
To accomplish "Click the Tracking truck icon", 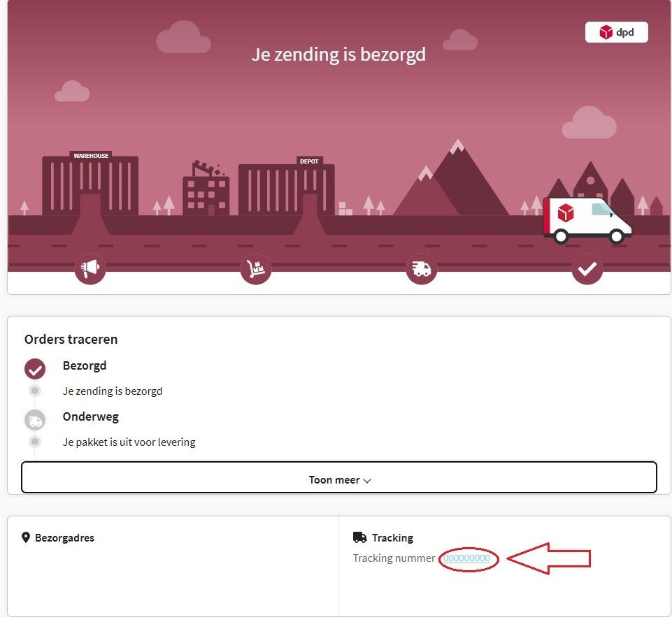I will tap(359, 537).
